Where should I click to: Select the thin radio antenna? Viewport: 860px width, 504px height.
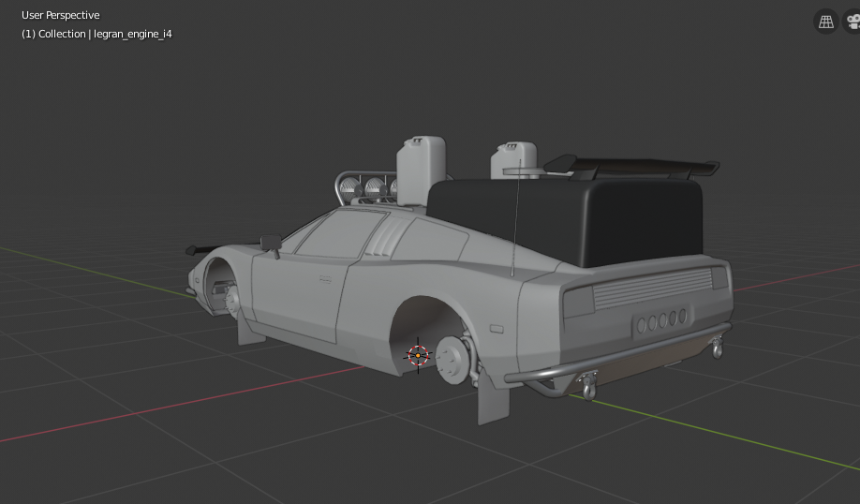coord(516,217)
